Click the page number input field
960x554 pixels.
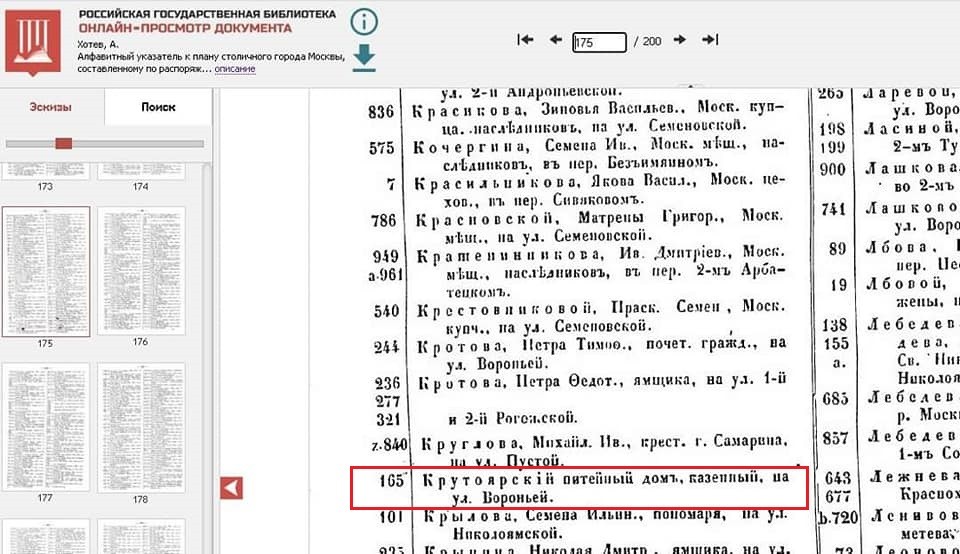pos(598,42)
